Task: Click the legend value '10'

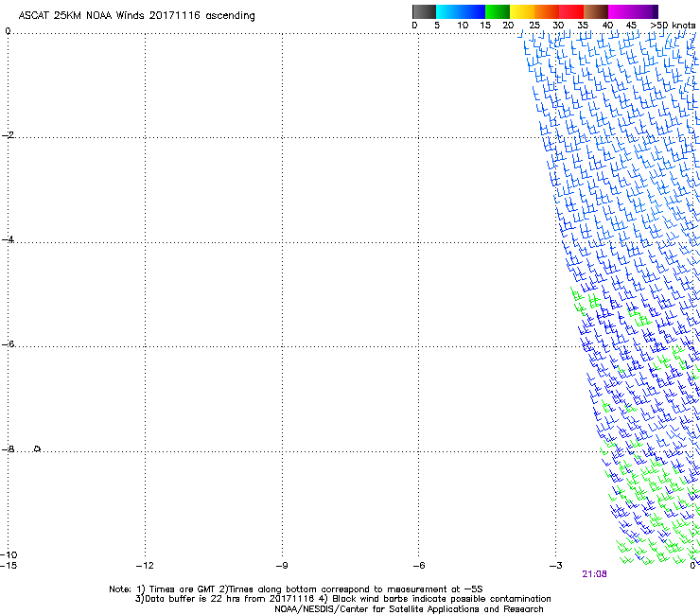Action: [463, 26]
